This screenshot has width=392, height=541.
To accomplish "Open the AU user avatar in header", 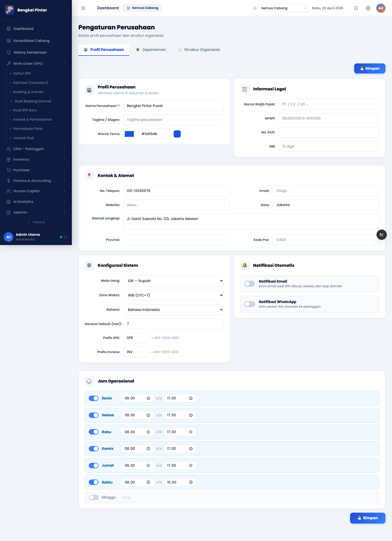I will click(x=381, y=8).
